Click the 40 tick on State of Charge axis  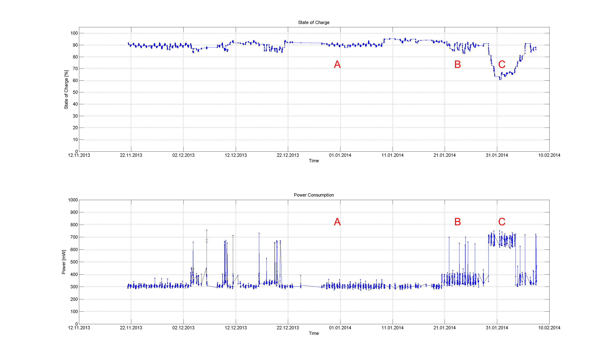(75, 104)
